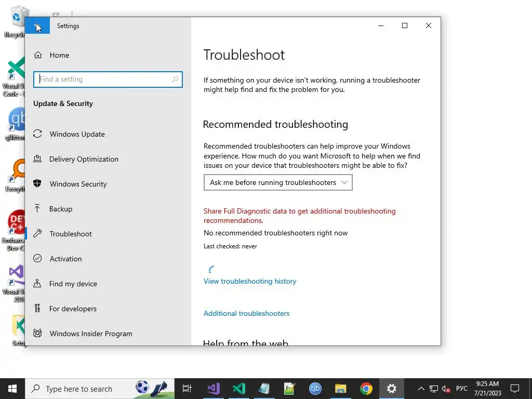
Task: Open File Explorer from taskbar
Action: pyautogui.click(x=341, y=389)
